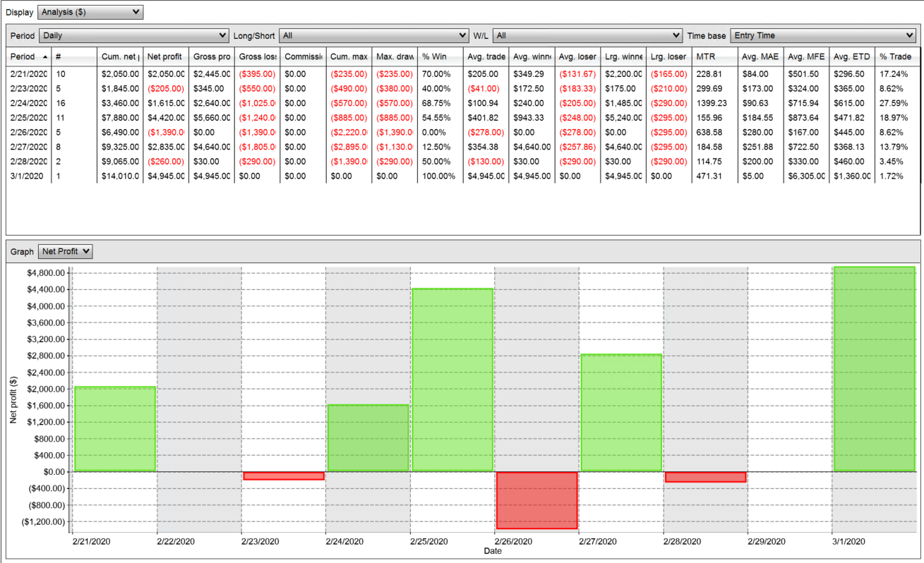Click the Avg. ETD column header
This screenshot has height=563, width=924.
[x=853, y=56]
